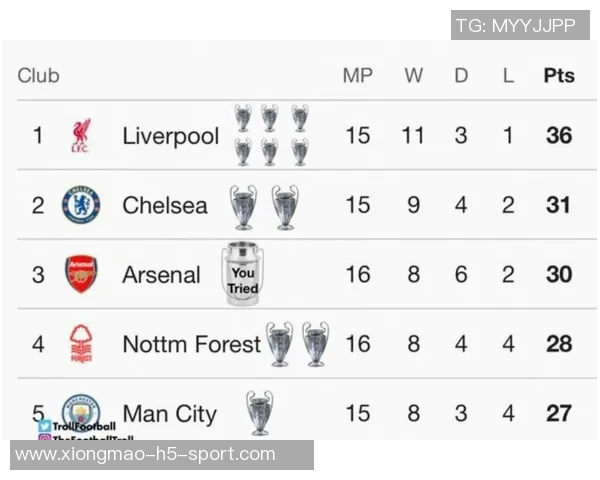Select the Arsenal team name

coord(161,275)
